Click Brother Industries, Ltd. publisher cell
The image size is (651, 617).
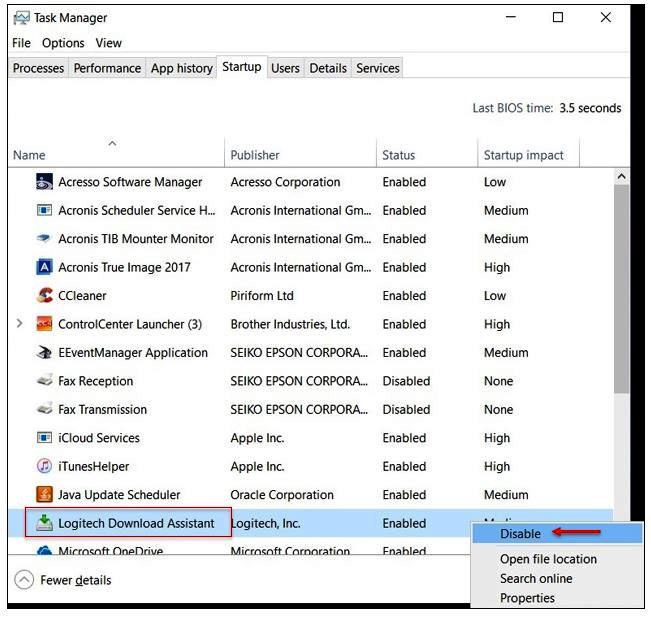point(290,324)
